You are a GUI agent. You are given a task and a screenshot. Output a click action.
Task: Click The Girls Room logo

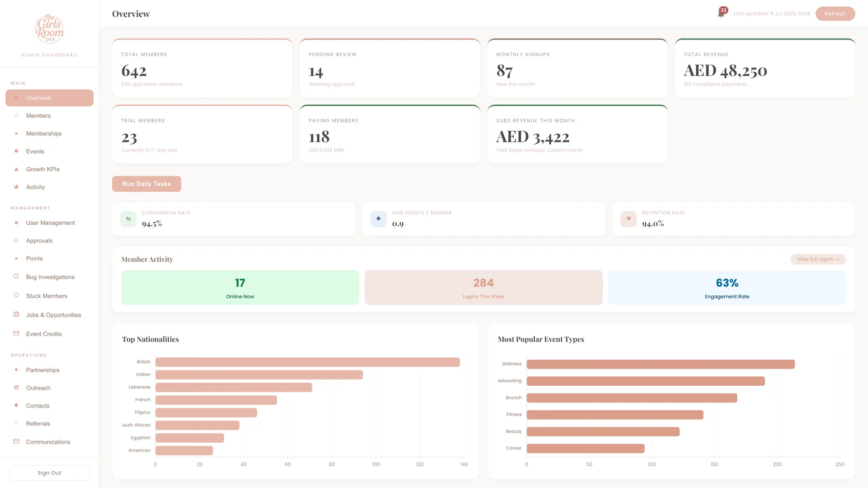pyautogui.click(x=49, y=29)
